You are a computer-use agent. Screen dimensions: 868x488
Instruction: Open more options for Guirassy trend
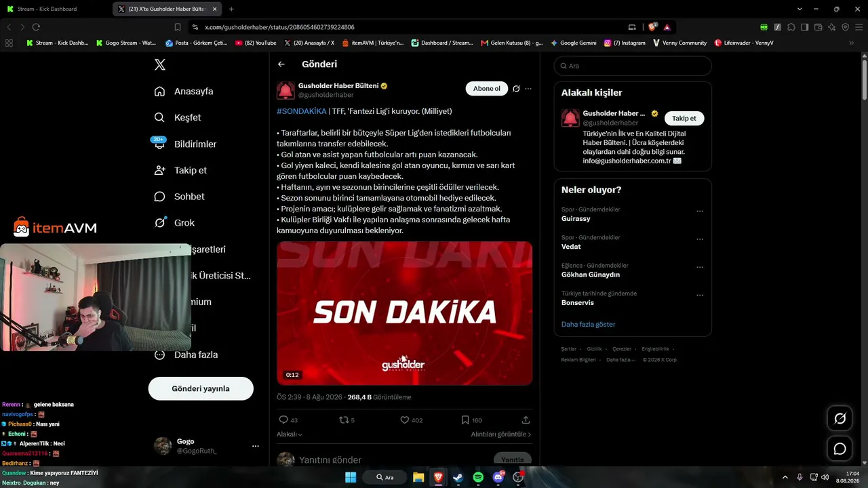click(x=700, y=211)
